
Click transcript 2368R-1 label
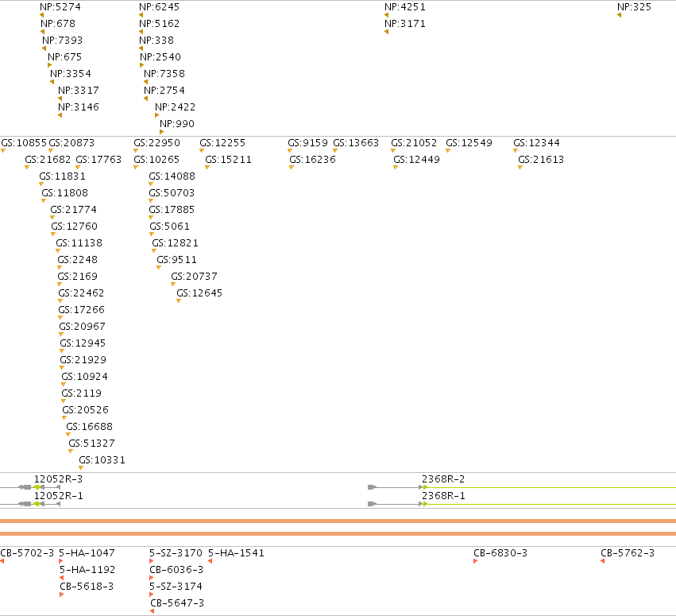[443, 496]
